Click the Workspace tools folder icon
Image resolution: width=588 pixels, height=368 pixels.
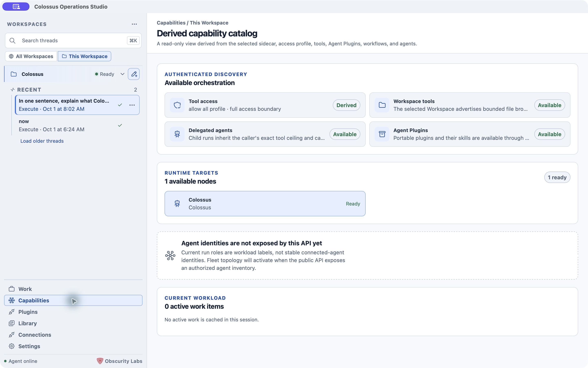382,105
